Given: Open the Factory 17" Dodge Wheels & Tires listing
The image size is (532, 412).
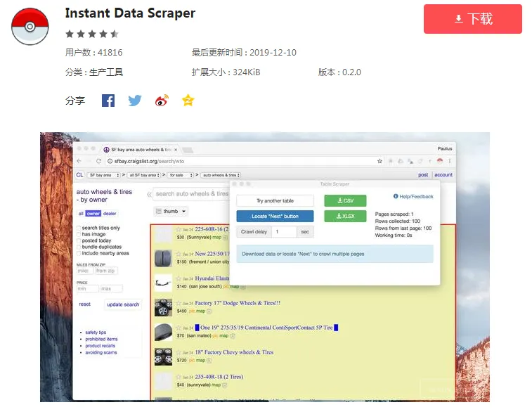Looking at the screenshot, I should (x=238, y=303).
